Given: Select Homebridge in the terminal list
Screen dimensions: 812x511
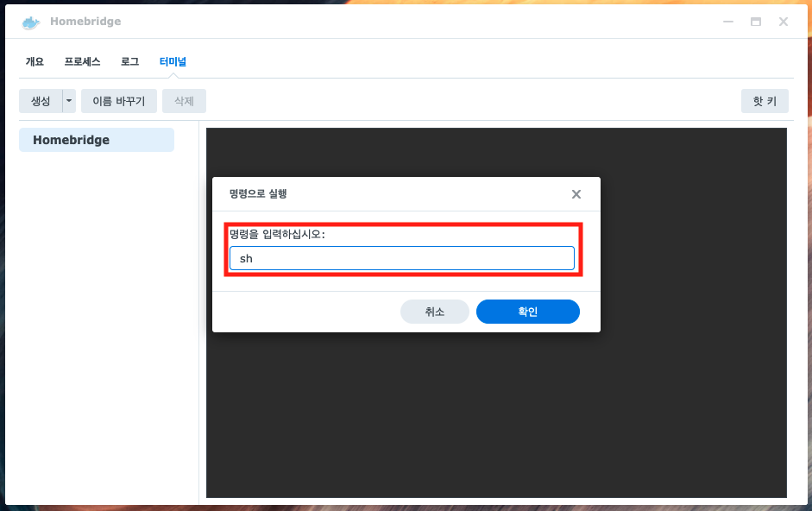Looking at the screenshot, I should coord(97,140).
